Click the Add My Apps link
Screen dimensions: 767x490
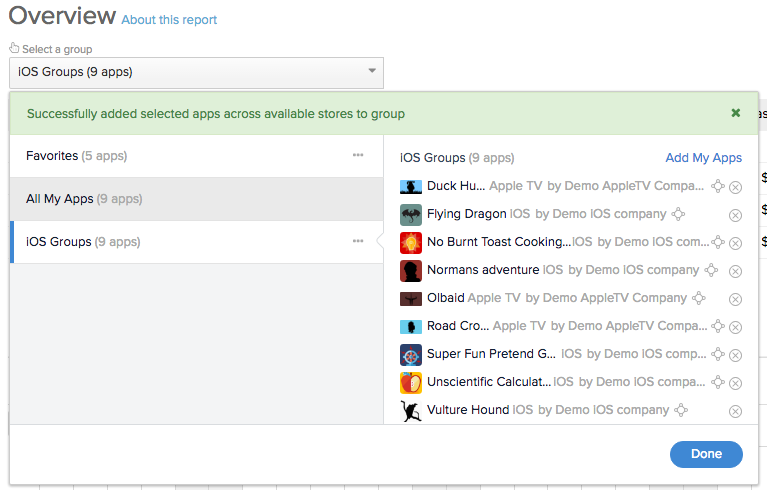(703, 158)
